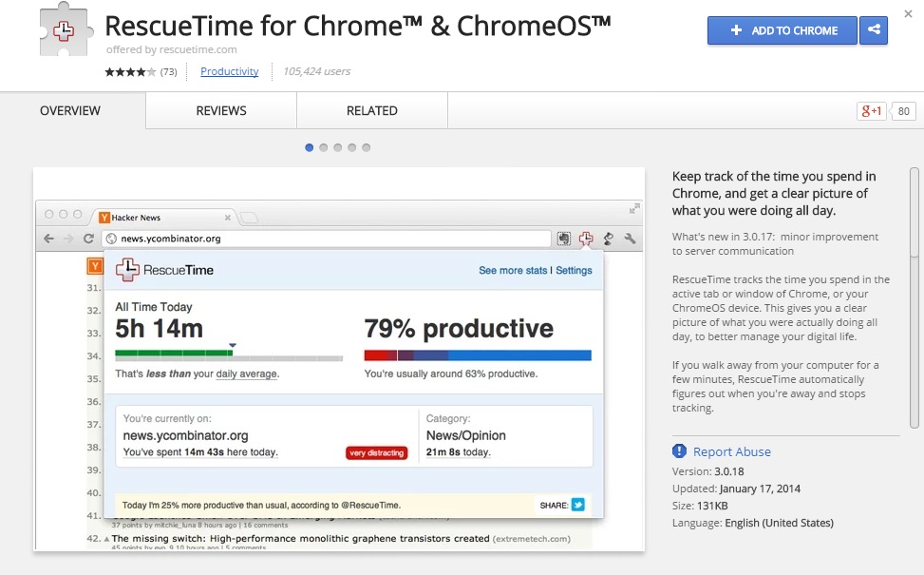Close the extension detail overlay with the X
This screenshot has width=924, height=575.
click(908, 13)
